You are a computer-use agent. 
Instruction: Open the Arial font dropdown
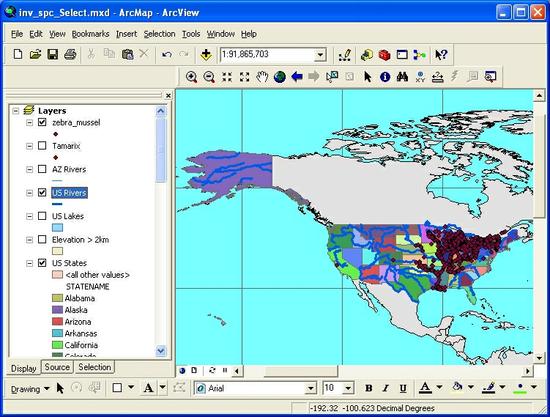[x=310, y=388]
